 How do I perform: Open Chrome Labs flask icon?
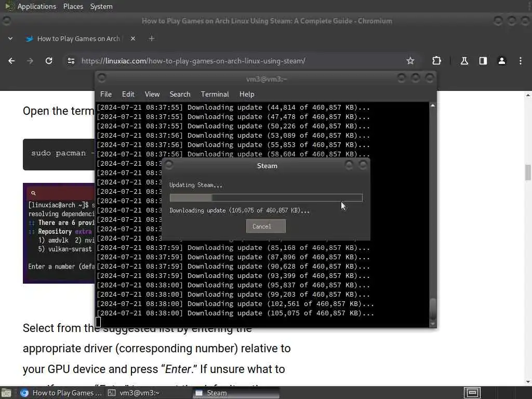464,61
